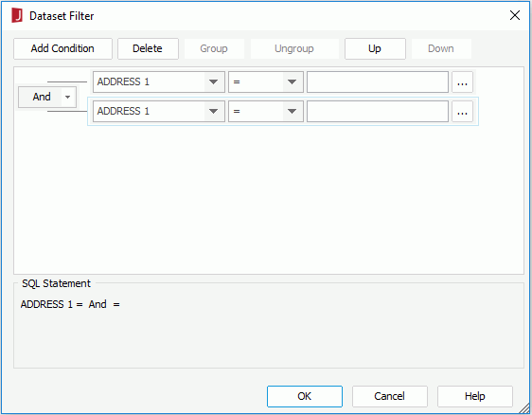Viewport: 532px width, 415px height.
Task: Open second row ellipsis value picker
Action: [463, 112]
